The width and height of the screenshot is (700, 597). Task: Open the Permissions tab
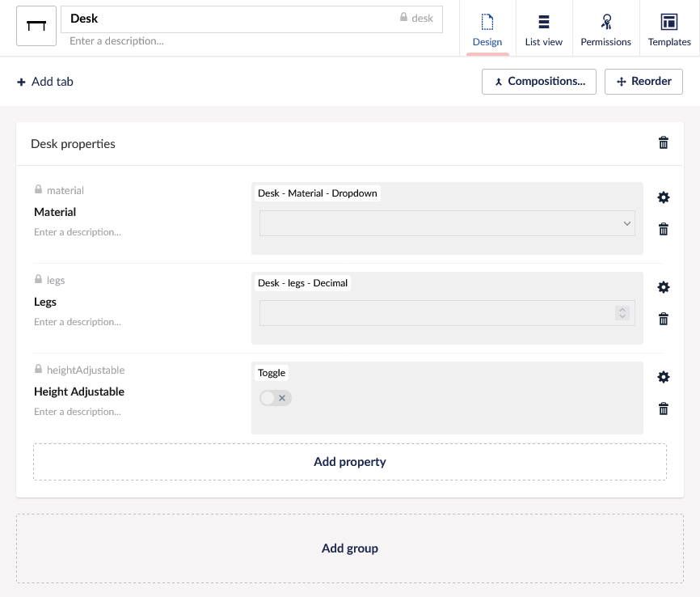coord(605,29)
